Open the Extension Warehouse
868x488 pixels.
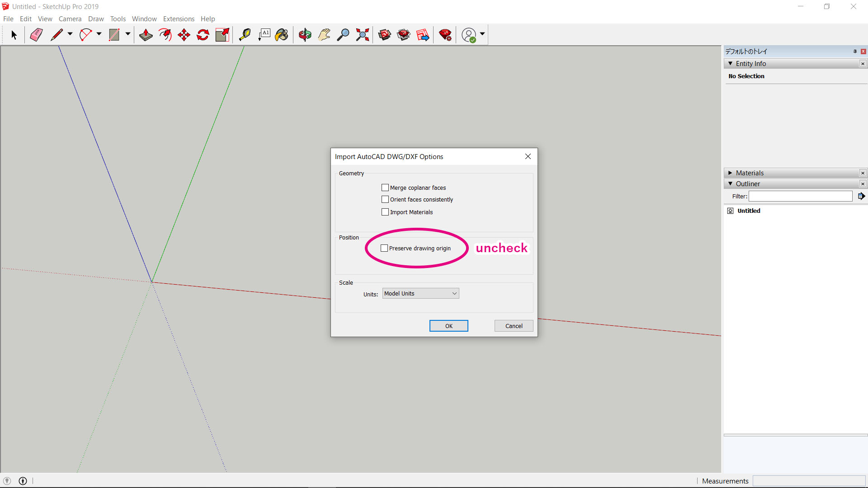coord(404,35)
